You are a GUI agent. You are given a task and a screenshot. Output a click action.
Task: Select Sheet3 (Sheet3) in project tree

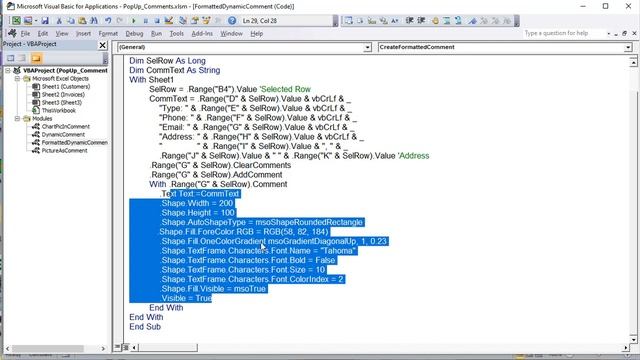point(62,102)
